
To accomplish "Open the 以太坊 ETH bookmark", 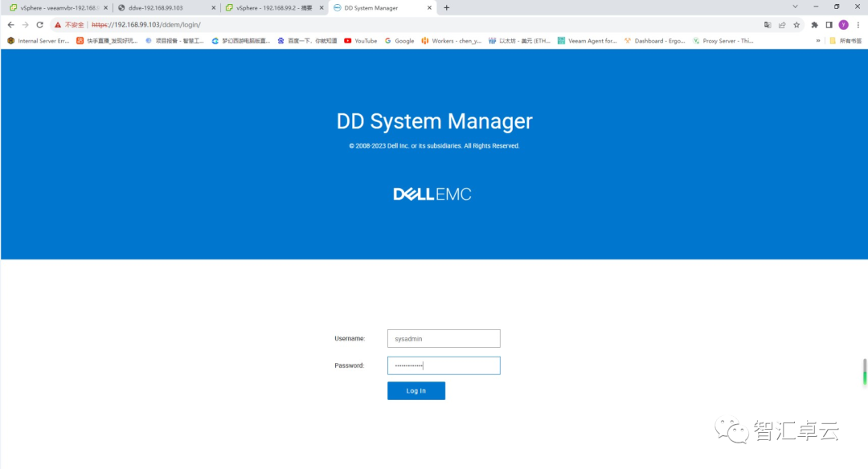I will [x=519, y=41].
